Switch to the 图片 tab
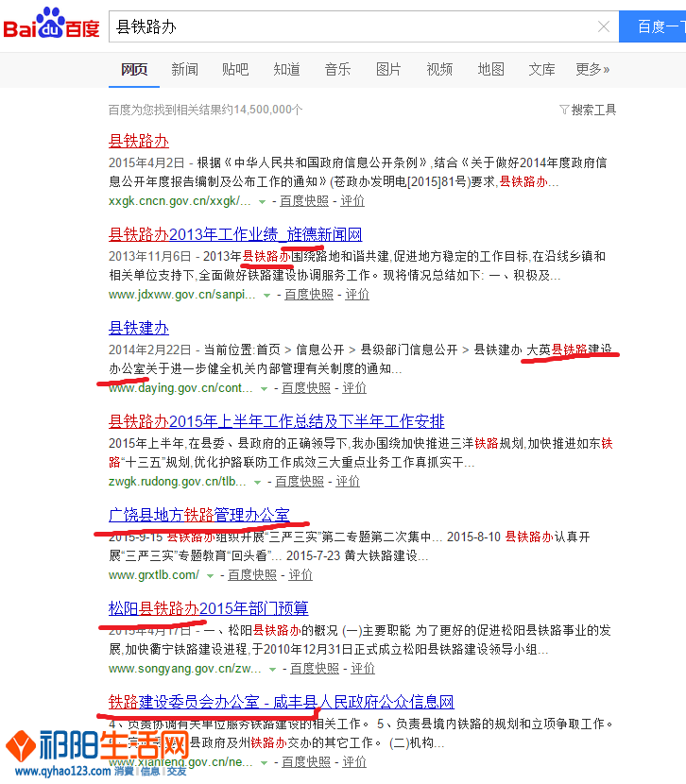The image size is (686, 784). coord(388,70)
